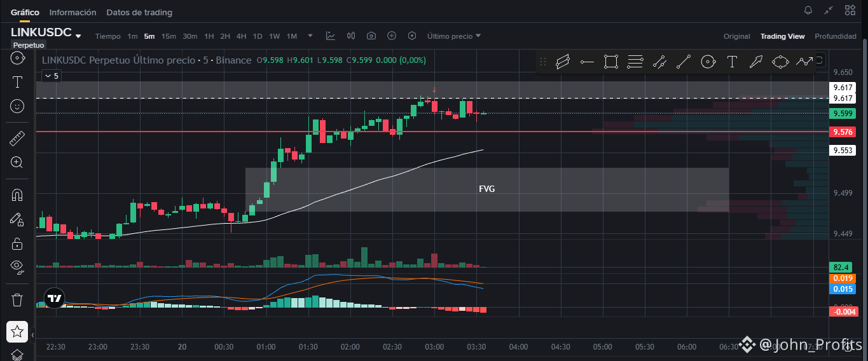Click the TradingView logo on chart
This screenshot has width=868, height=361.
pyautogui.click(x=55, y=298)
